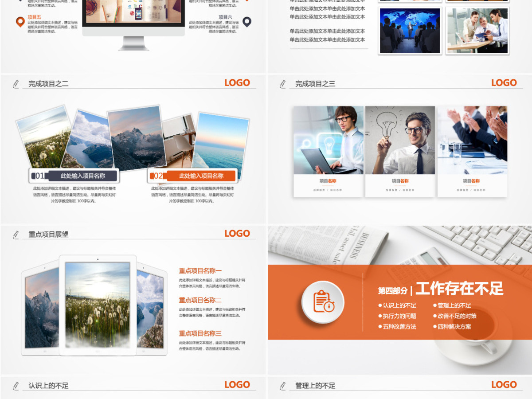Image resolution: width=532 pixels, height=399 pixels.
Task: Click the pencil icon next to 完成项目之二
Action: click(x=16, y=83)
